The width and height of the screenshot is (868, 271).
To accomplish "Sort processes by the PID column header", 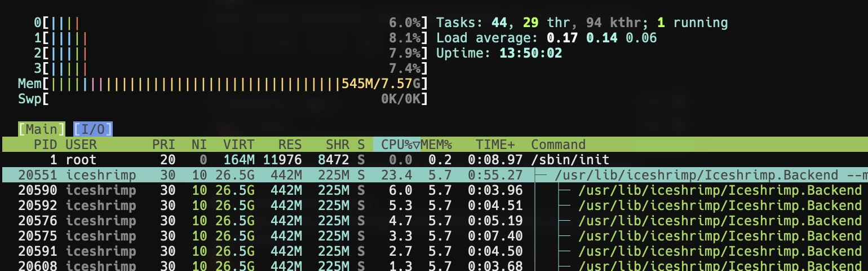I will click(x=46, y=145).
